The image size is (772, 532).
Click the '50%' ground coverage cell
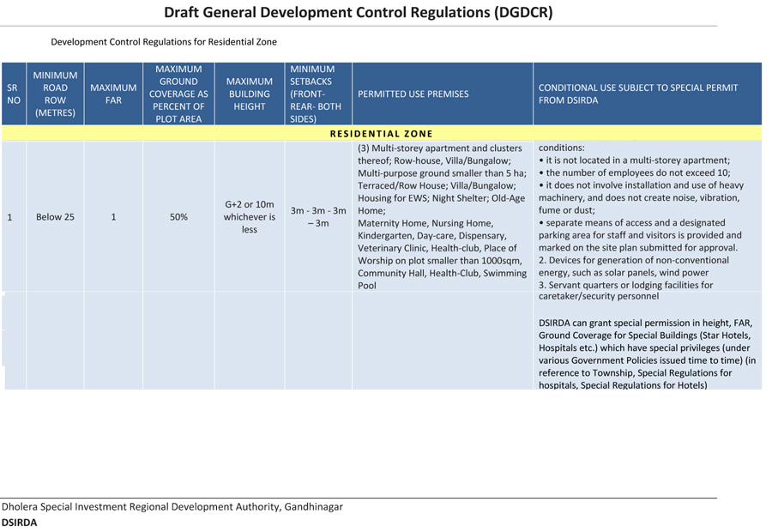[x=178, y=217]
